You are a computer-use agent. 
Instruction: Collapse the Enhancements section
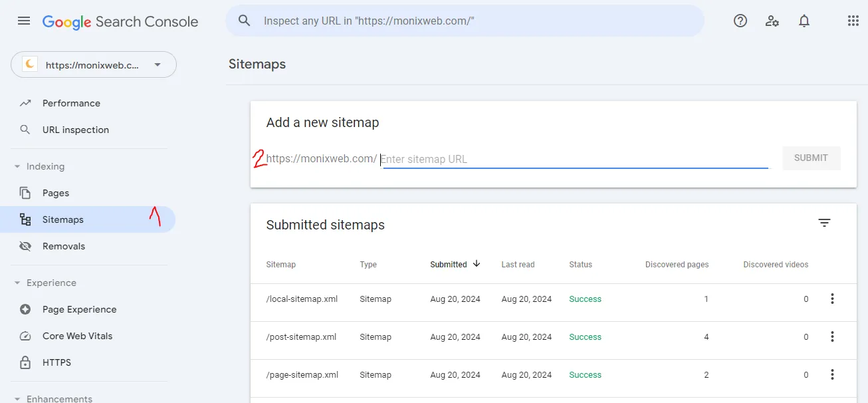click(17, 399)
